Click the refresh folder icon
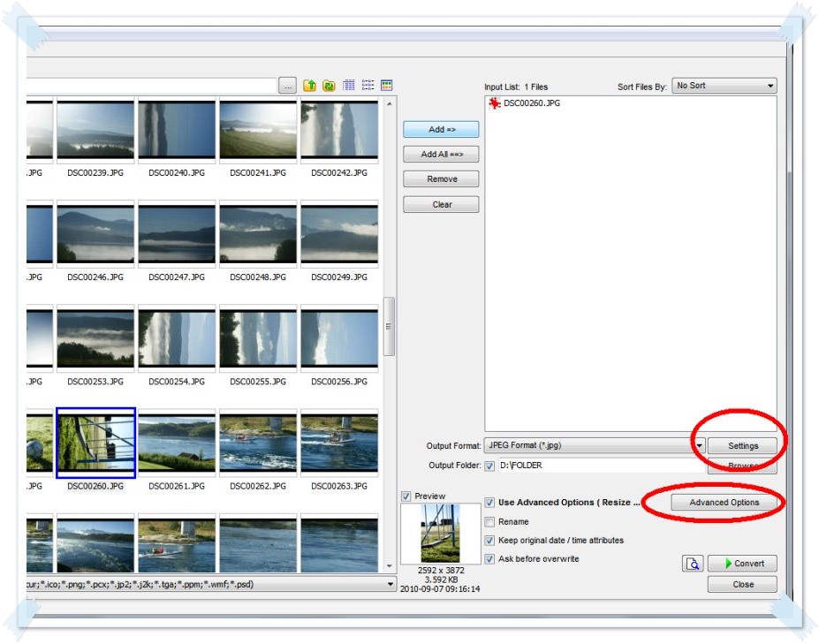This screenshot has height=644, width=819. [329, 86]
